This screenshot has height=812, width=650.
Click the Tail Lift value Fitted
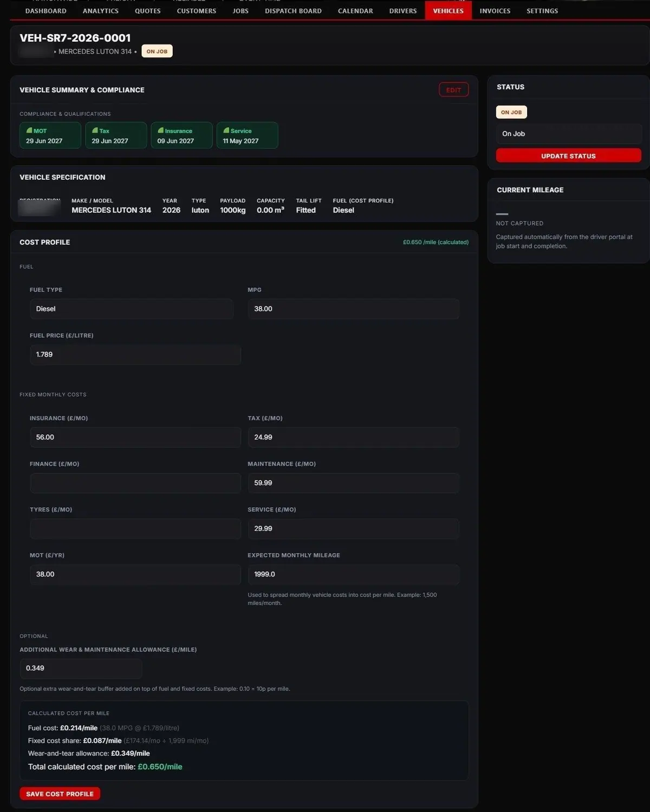(306, 210)
